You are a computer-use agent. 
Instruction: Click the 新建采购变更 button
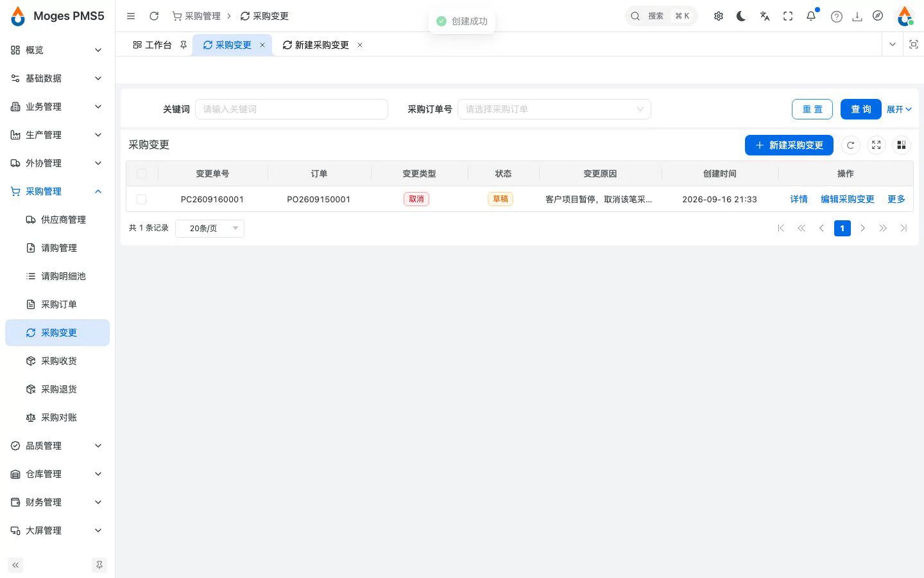[789, 145]
